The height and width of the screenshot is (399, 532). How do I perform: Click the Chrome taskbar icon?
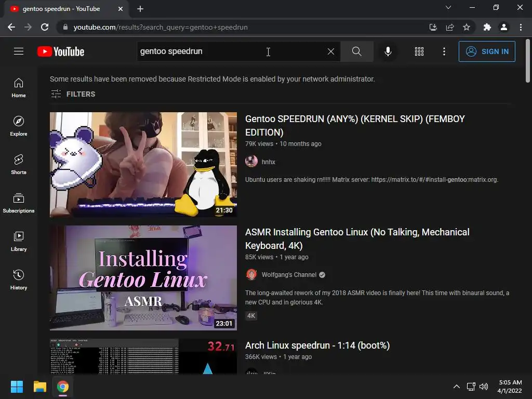63,387
